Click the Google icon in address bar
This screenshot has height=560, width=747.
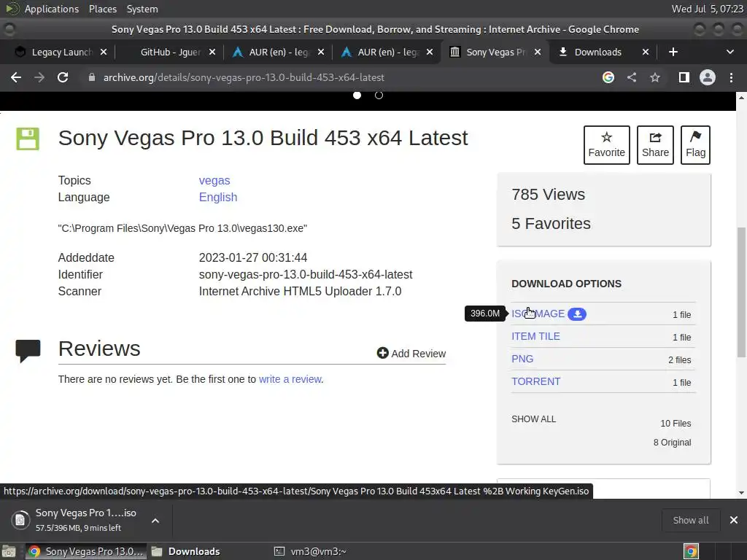pos(608,77)
